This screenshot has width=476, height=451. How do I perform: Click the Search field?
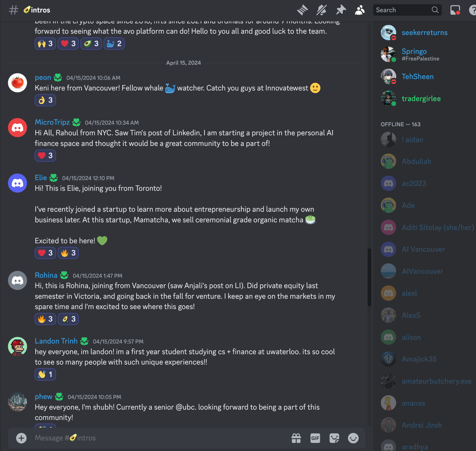coord(407,10)
